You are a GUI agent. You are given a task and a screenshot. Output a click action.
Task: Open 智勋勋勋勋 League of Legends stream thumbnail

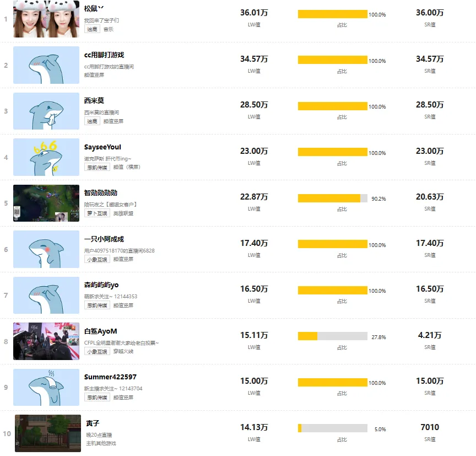tap(46, 203)
